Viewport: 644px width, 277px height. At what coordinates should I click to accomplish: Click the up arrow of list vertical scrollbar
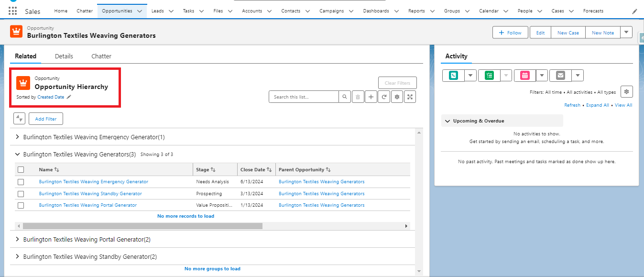(419, 132)
